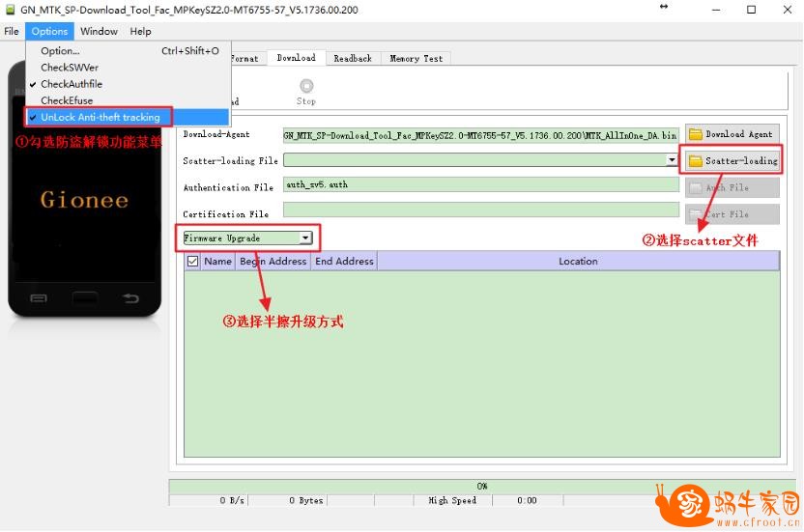Click the Gionee phone preview image
The width and height of the screenshot is (804, 532).
tap(85, 189)
